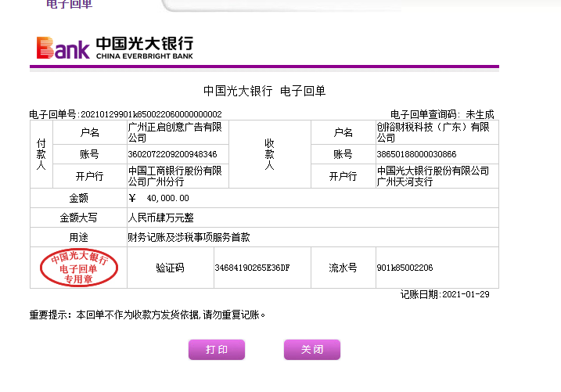Click the China Everbright Bank logo

pyautogui.click(x=115, y=48)
